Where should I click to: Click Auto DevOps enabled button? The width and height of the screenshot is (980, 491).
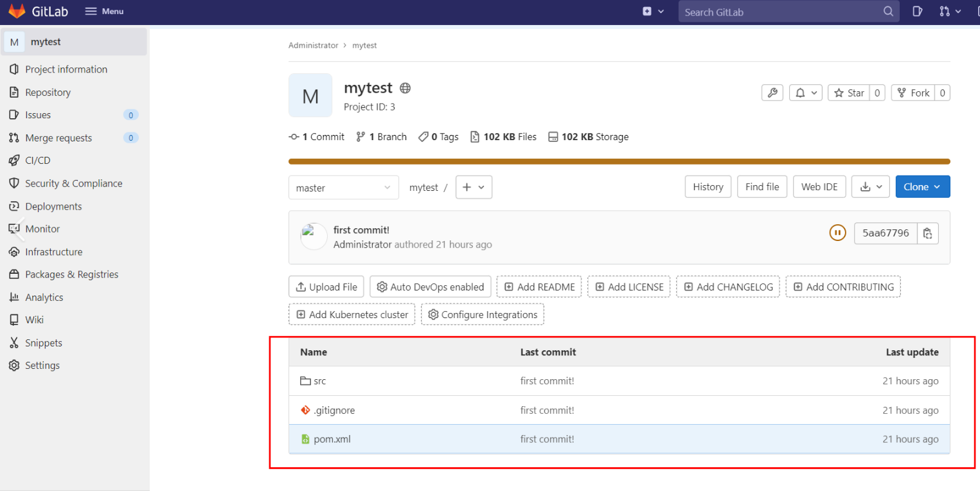tap(431, 287)
